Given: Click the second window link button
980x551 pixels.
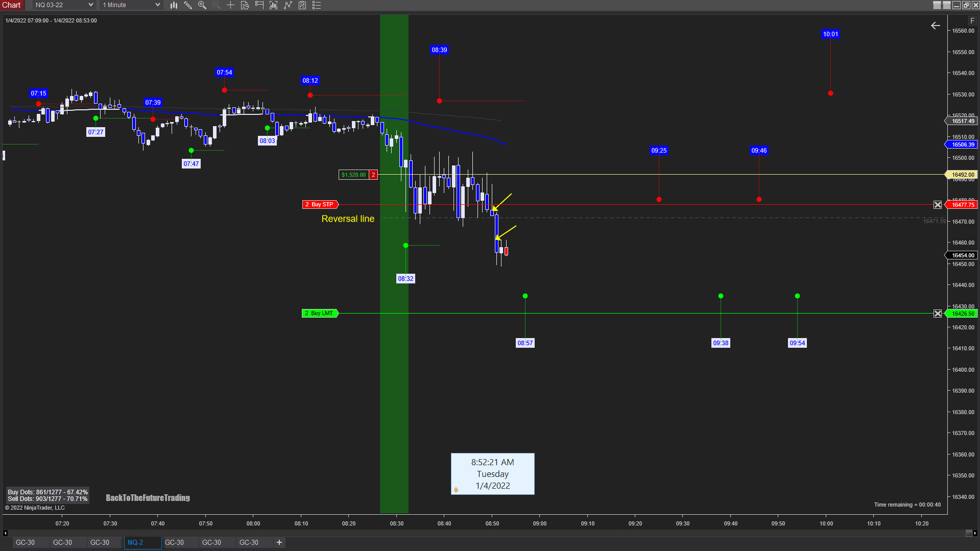Looking at the screenshot, I should pos(946,5).
